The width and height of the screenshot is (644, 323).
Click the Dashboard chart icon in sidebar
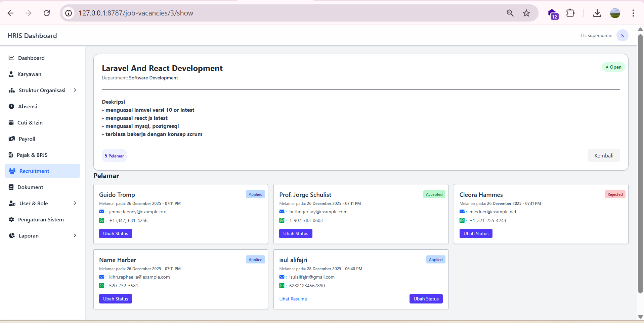(x=11, y=58)
